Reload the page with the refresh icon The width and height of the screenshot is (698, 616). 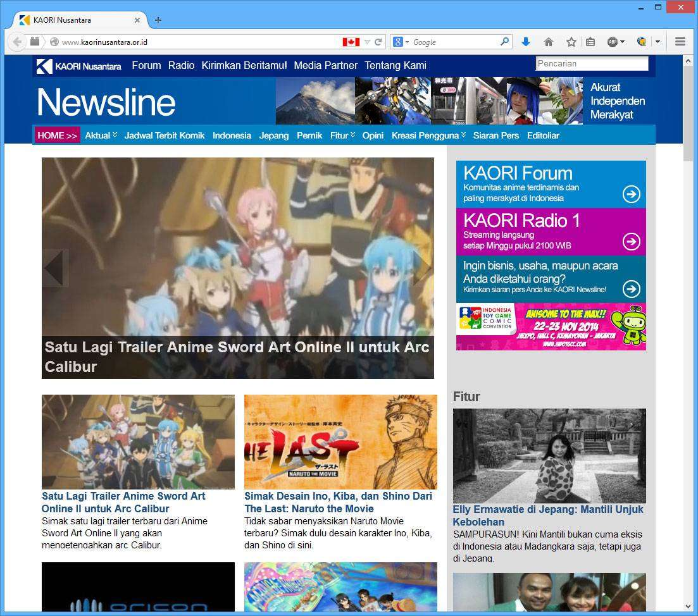(378, 42)
